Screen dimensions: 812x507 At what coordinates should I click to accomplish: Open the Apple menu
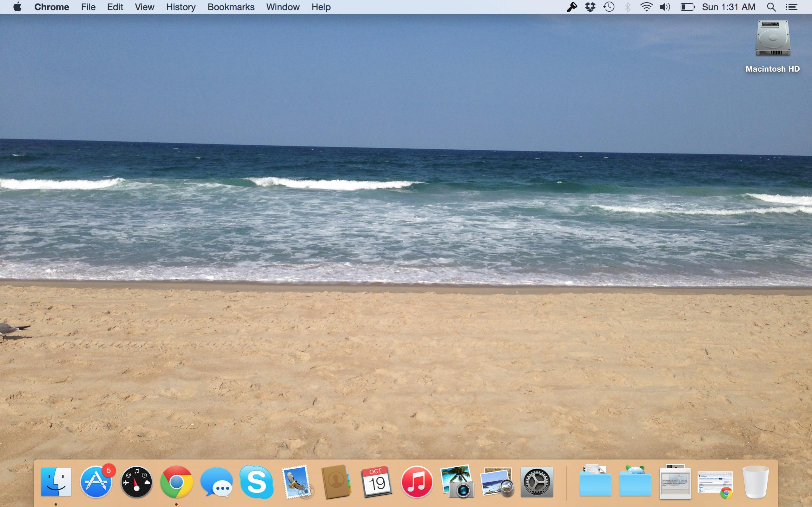[17, 7]
